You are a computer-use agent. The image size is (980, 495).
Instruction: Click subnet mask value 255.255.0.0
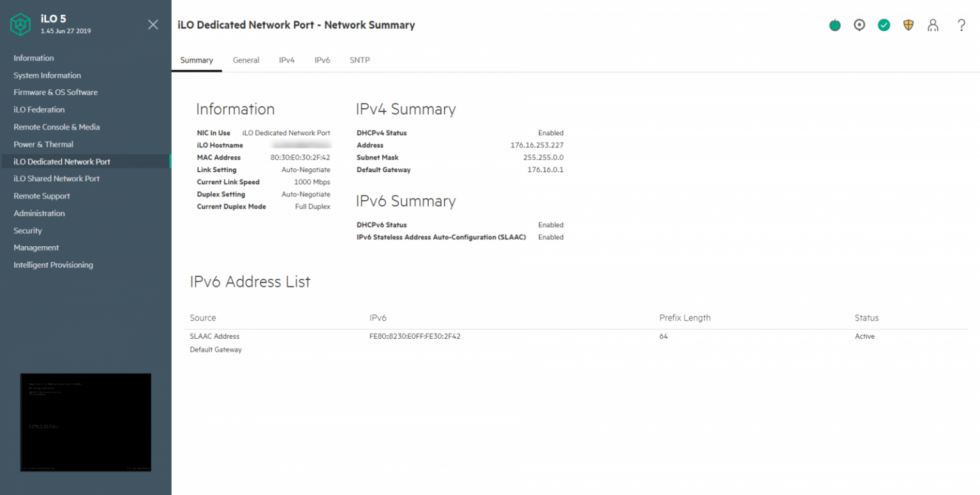coord(543,158)
